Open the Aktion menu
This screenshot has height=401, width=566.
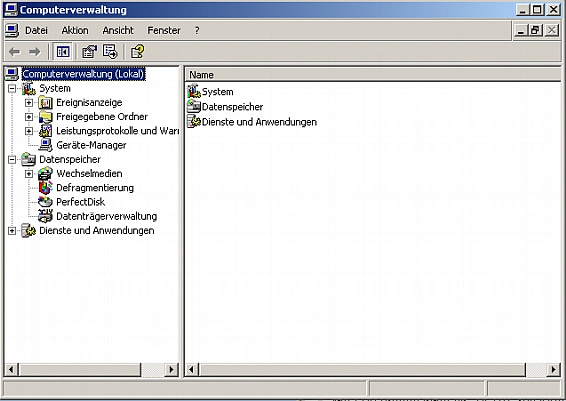coord(75,30)
